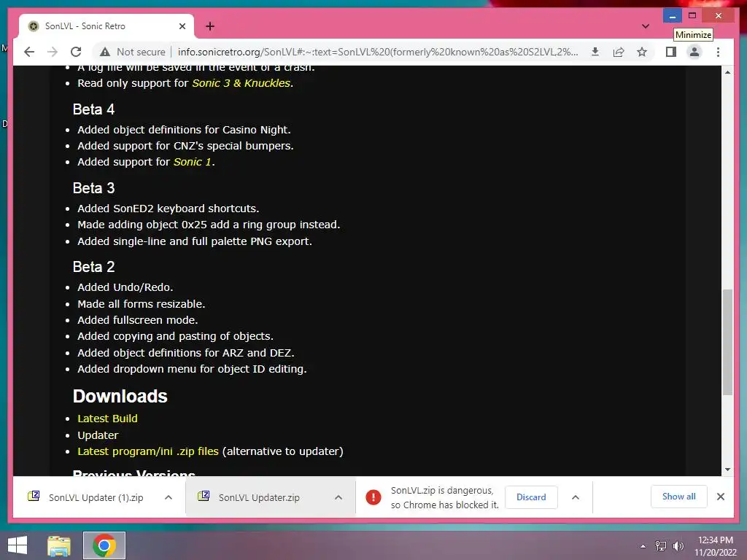This screenshot has width=747, height=560.
Task: Share this page via share icon
Action: click(619, 52)
